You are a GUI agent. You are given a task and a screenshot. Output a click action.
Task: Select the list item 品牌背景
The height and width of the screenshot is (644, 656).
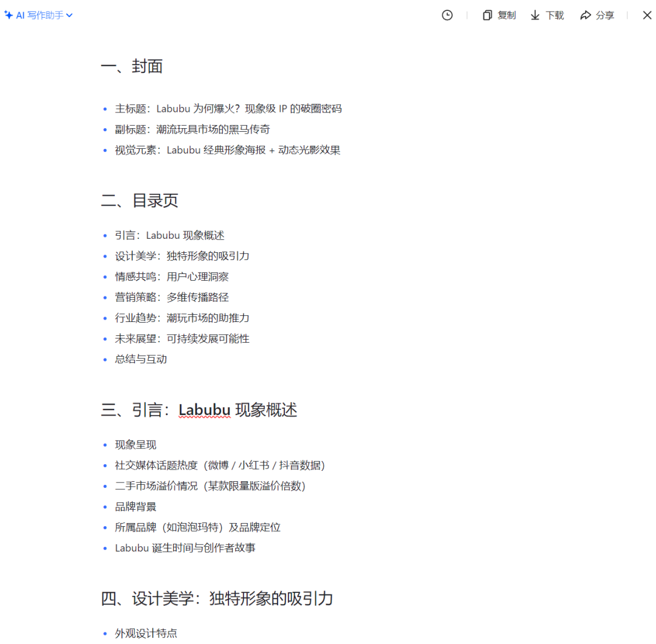coord(135,507)
